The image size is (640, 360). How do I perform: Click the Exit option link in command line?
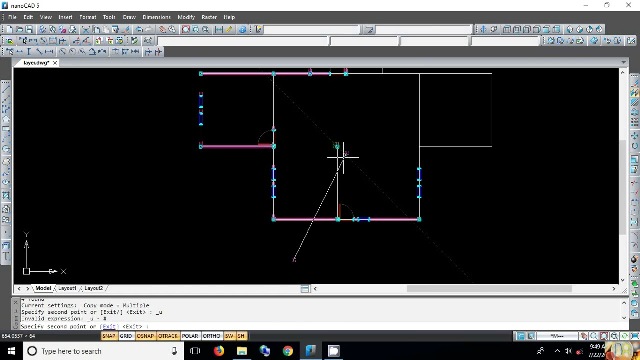[x=109, y=327]
